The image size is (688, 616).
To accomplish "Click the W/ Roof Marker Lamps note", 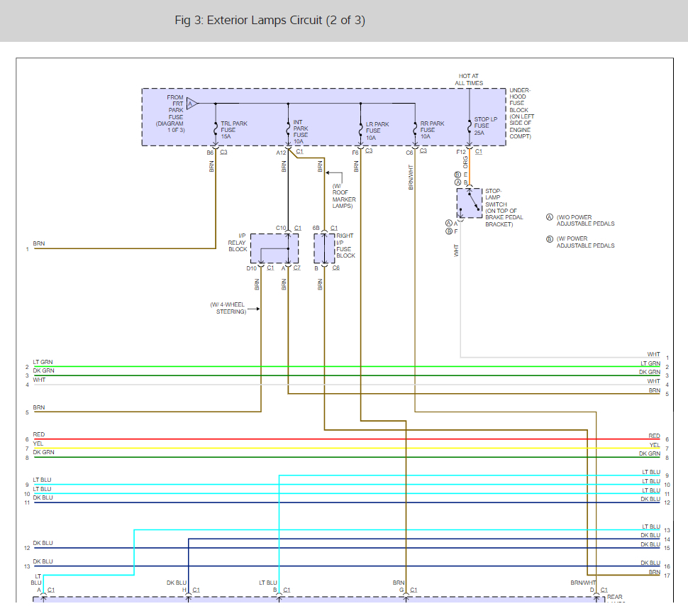I will (344, 196).
